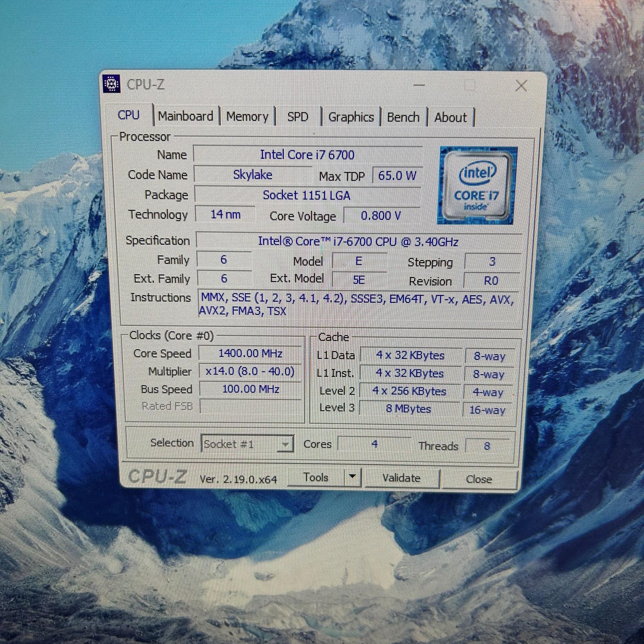Click the Family value field
The height and width of the screenshot is (644, 644).
[x=224, y=259]
